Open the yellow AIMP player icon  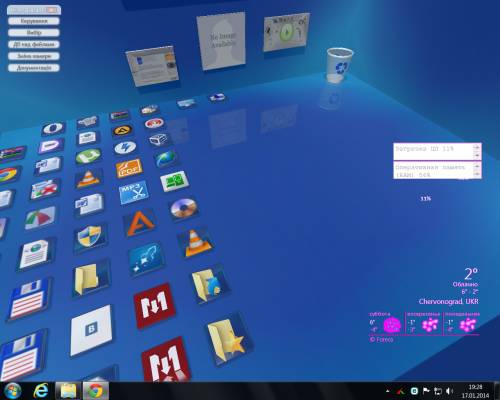pyautogui.click(x=122, y=130)
